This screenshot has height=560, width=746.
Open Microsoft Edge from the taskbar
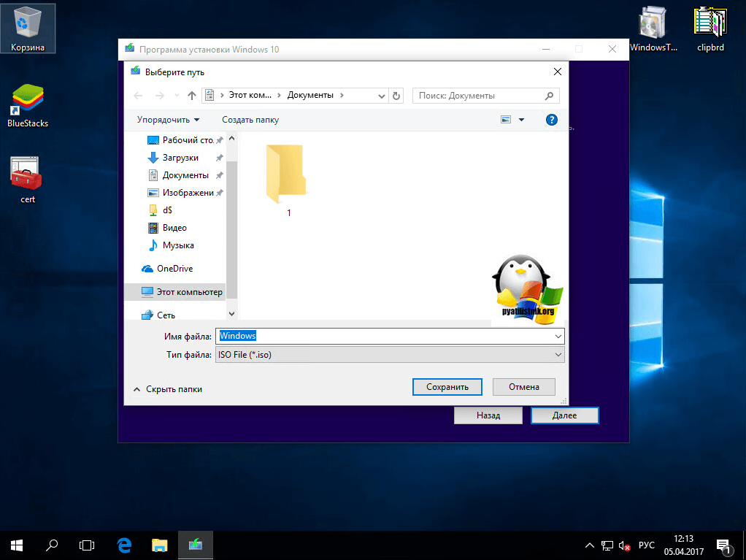pyautogui.click(x=125, y=545)
